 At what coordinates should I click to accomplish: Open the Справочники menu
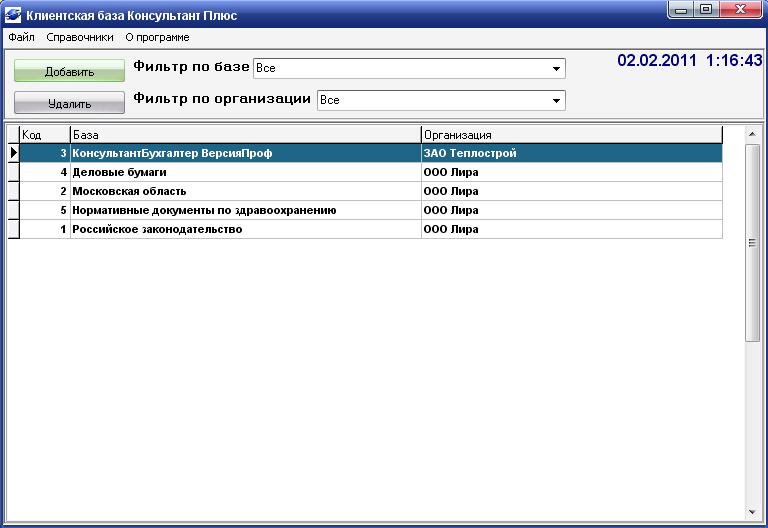[x=80, y=37]
